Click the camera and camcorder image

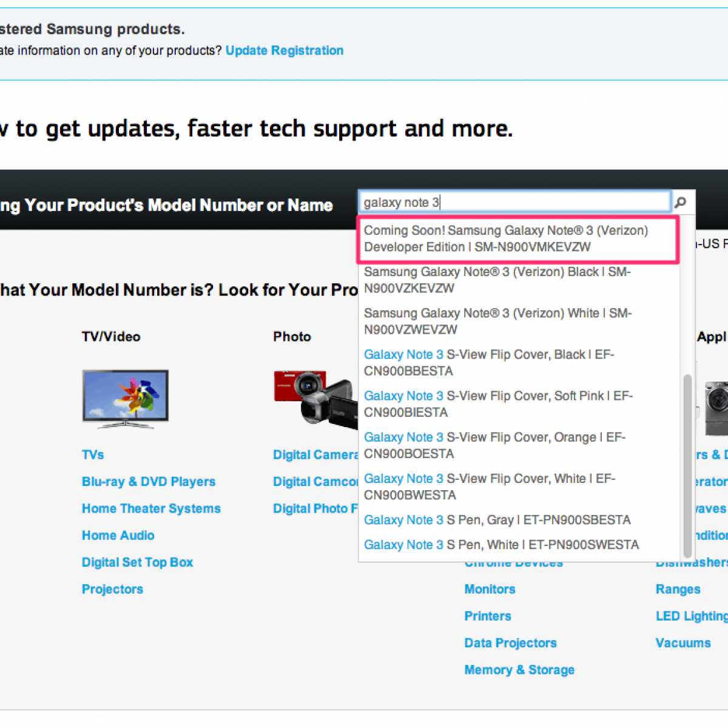[315, 397]
